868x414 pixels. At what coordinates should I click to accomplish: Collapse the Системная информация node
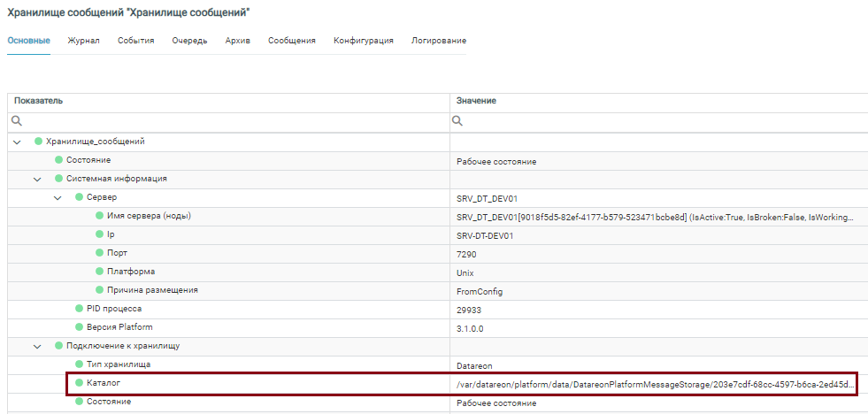coord(37,179)
